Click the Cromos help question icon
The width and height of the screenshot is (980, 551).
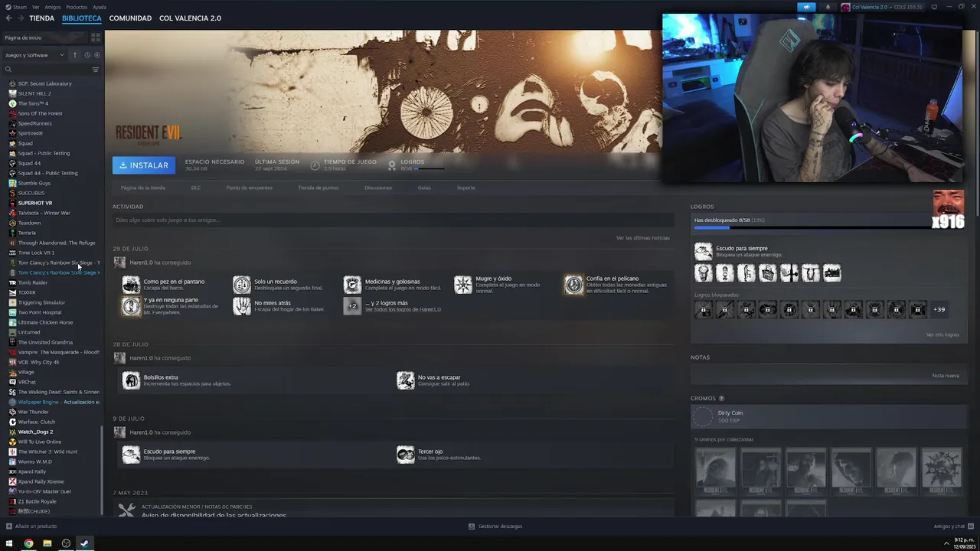(x=721, y=399)
